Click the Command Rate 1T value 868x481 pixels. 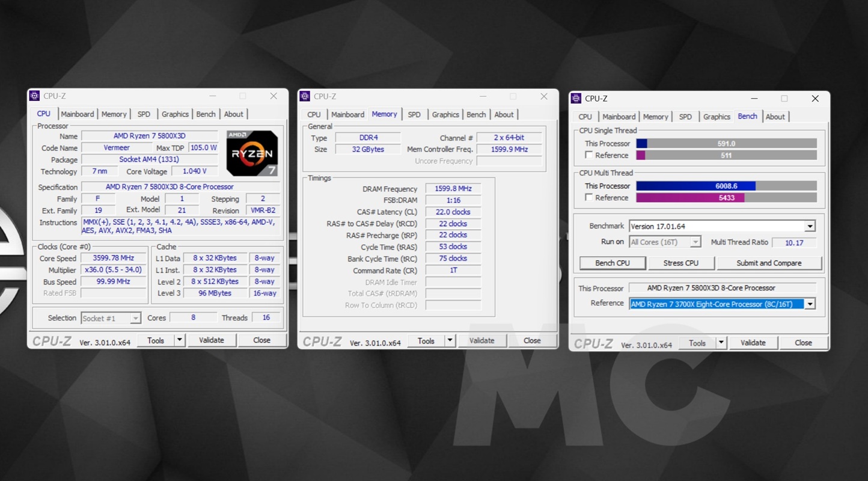pyautogui.click(x=453, y=271)
